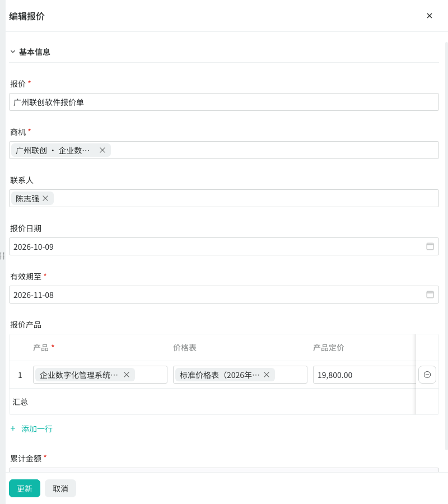This screenshot has height=504, width=448.
Task: Click the 报价 name input field
Action: [223, 102]
